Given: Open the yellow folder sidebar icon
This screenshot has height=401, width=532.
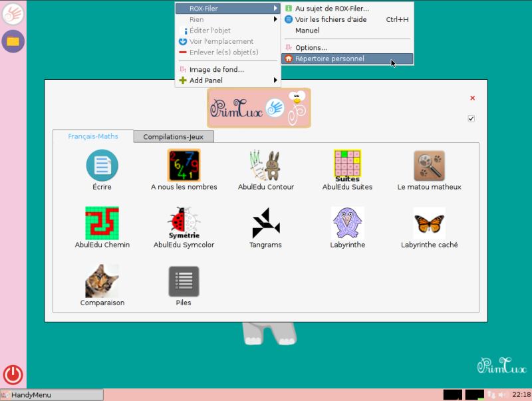Looking at the screenshot, I should (x=13, y=41).
